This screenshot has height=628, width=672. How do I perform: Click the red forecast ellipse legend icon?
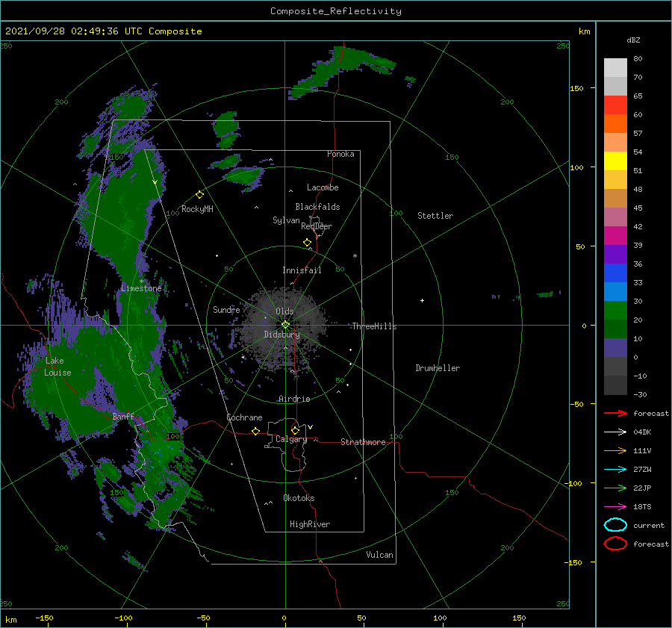pyautogui.click(x=615, y=544)
